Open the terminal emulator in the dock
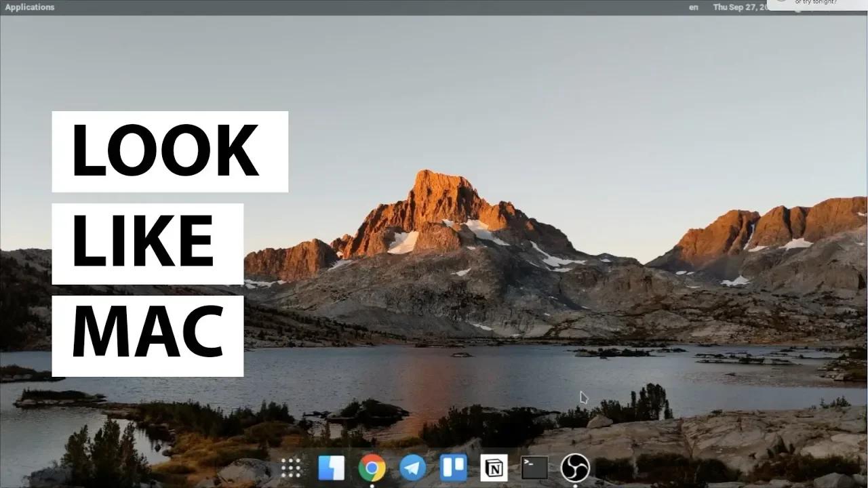The width and height of the screenshot is (868, 488). point(534,467)
